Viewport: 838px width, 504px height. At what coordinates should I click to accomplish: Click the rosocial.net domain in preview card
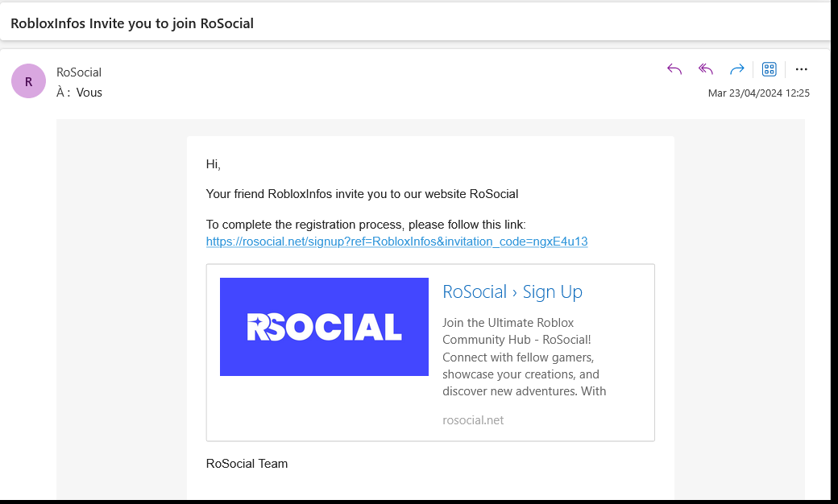pos(473,420)
